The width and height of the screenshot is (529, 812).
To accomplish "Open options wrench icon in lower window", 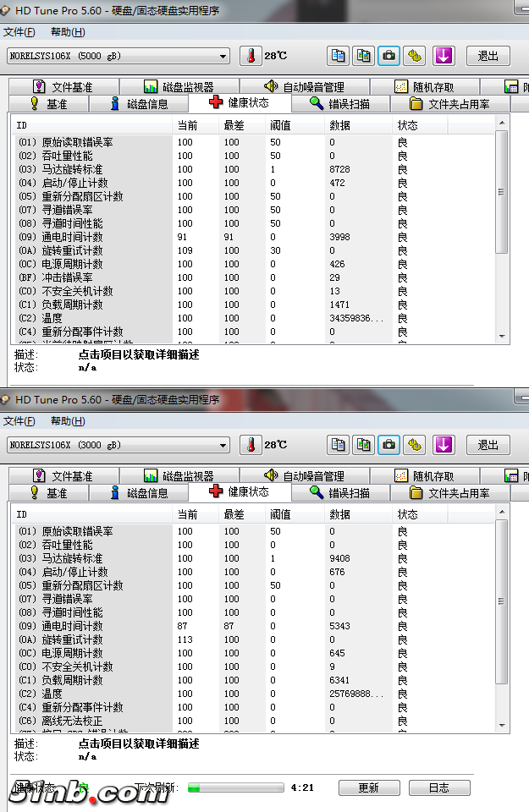I will click(x=415, y=444).
